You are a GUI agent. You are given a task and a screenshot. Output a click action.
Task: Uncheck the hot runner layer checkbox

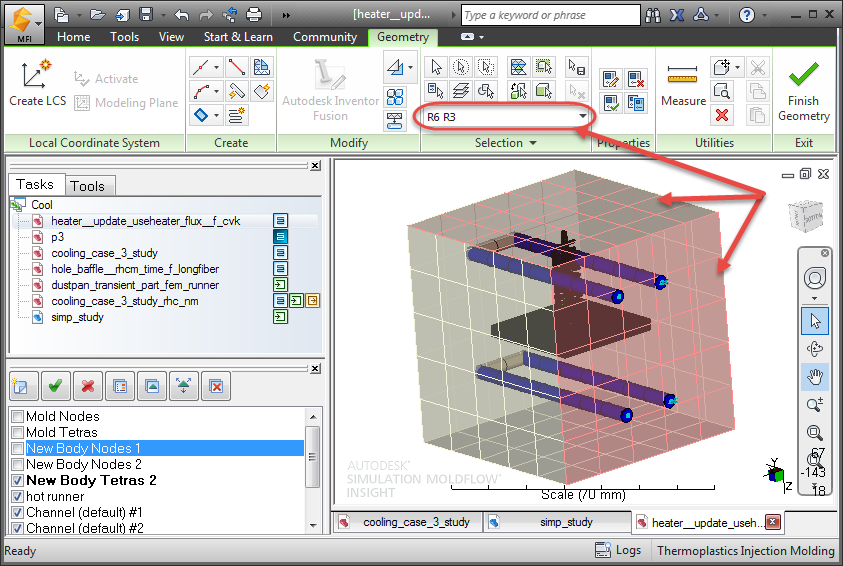point(17,496)
